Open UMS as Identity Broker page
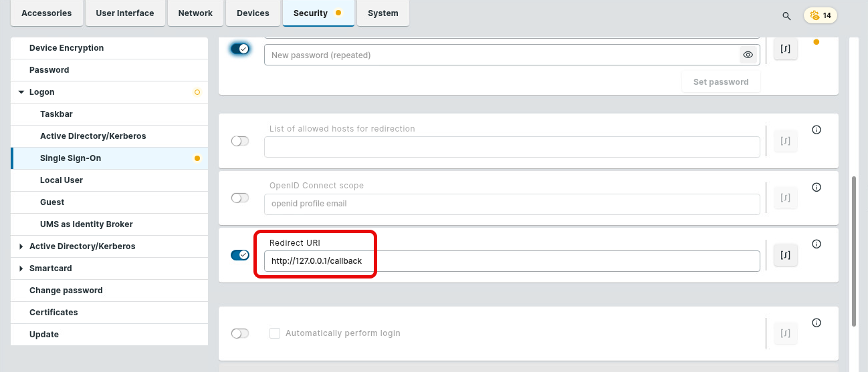The height and width of the screenshot is (372, 868). pyautogui.click(x=86, y=224)
